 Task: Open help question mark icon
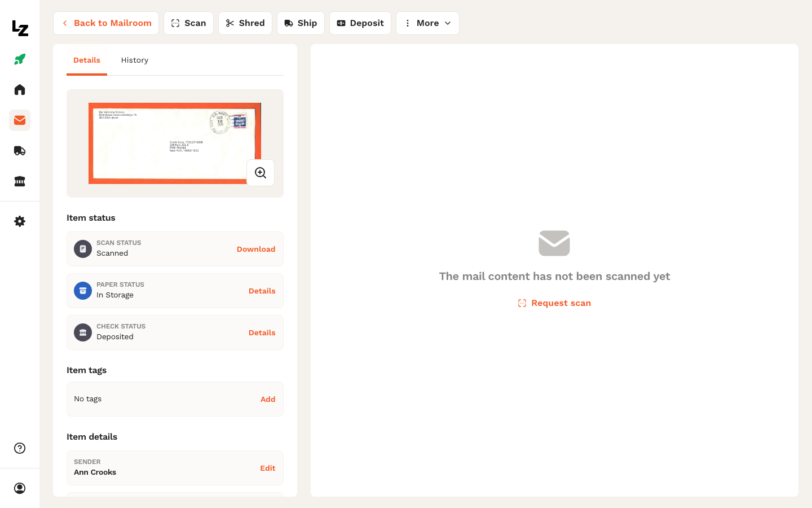[x=20, y=448]
